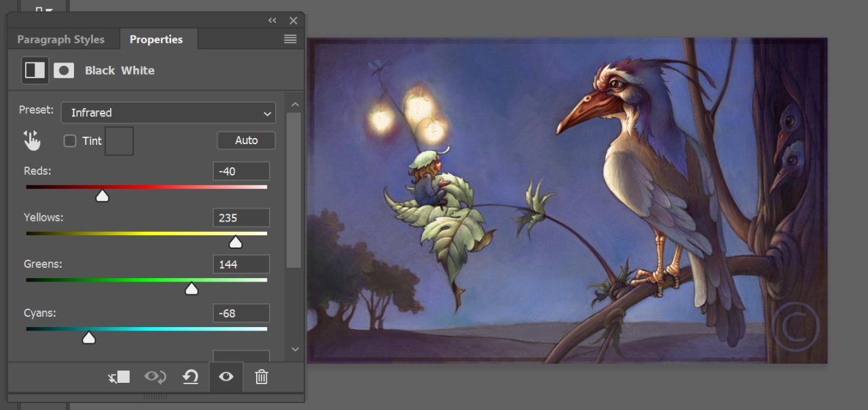Close the Properties panel group
868x410 pixels.
click(293, 20)
